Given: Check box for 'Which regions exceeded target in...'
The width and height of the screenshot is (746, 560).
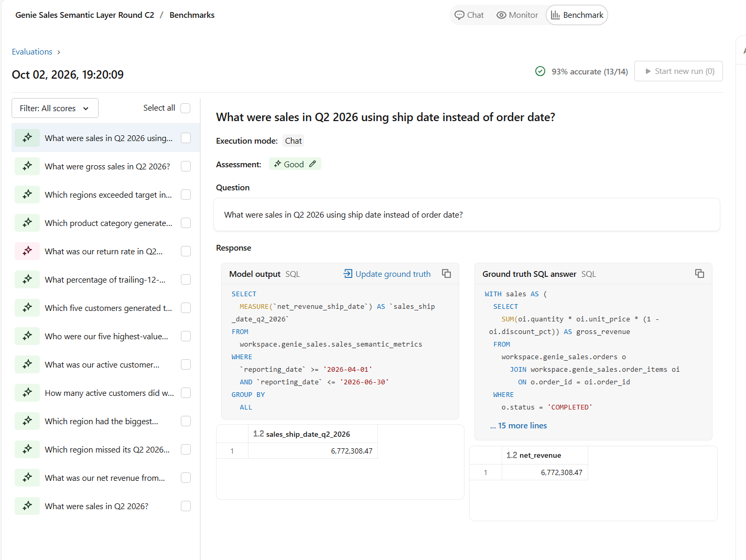Looking at the screenshot, I should 186,195.
